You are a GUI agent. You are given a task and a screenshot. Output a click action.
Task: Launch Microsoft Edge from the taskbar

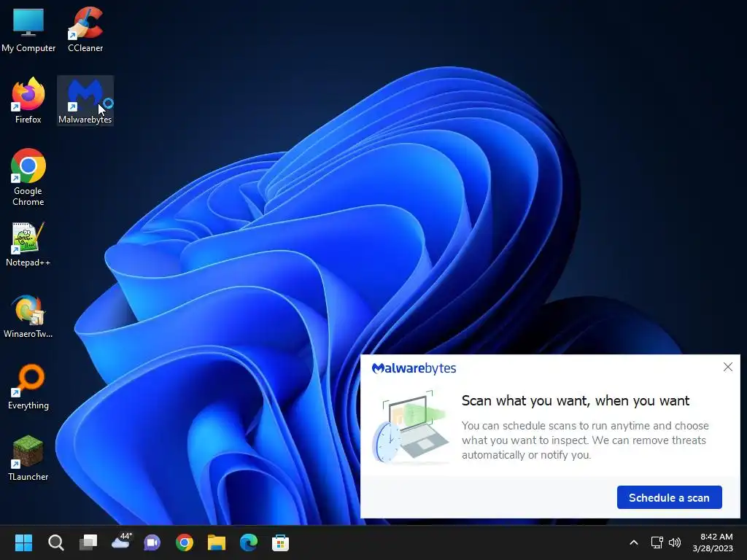249,542
